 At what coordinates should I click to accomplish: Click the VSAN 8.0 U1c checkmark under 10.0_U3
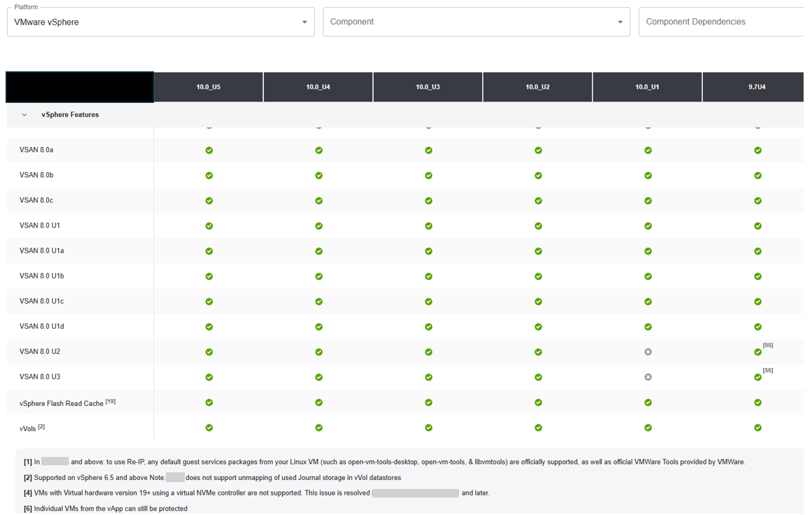(x=429, y=302)
